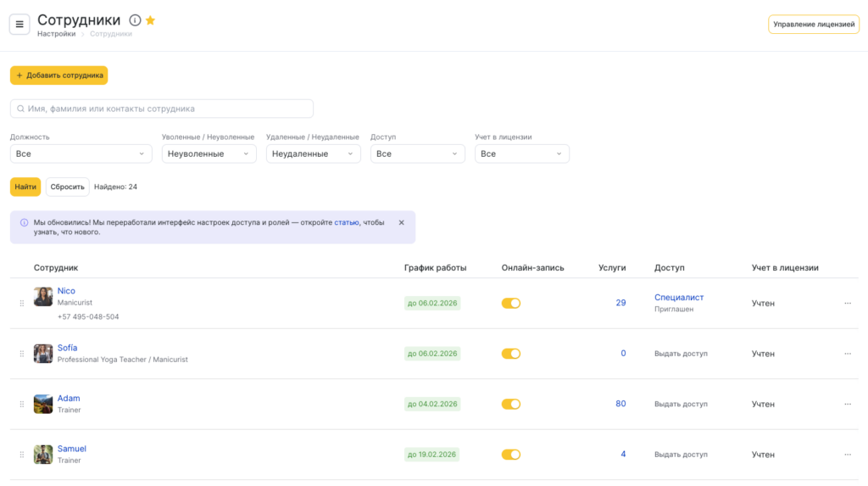Open the three-dot menu for Adam
This screenshot has height=486, width=868.
[x=847, y=405]
